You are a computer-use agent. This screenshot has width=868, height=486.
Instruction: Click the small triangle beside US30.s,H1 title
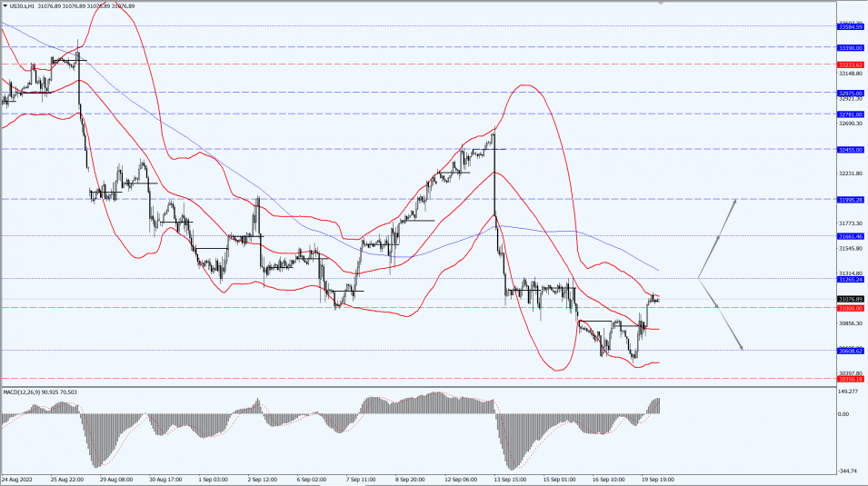pyautogui.click(x=5, y=6)
